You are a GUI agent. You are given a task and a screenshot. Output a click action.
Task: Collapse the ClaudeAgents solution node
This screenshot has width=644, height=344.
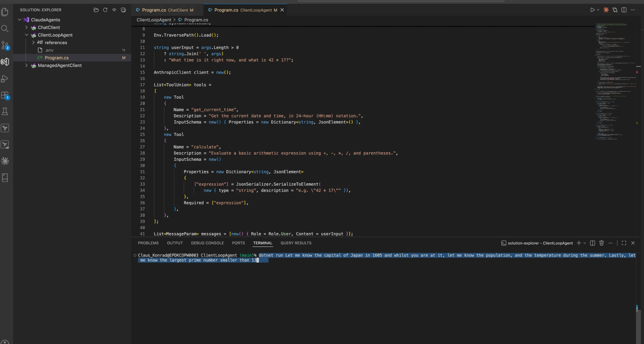(20, 20)
